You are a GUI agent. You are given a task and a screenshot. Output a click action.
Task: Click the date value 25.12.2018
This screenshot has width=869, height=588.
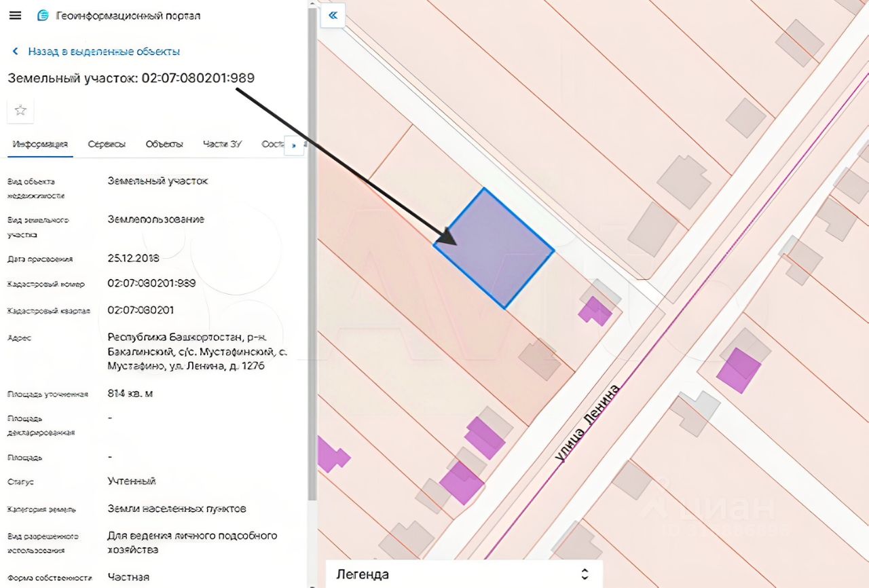[133, 259]
